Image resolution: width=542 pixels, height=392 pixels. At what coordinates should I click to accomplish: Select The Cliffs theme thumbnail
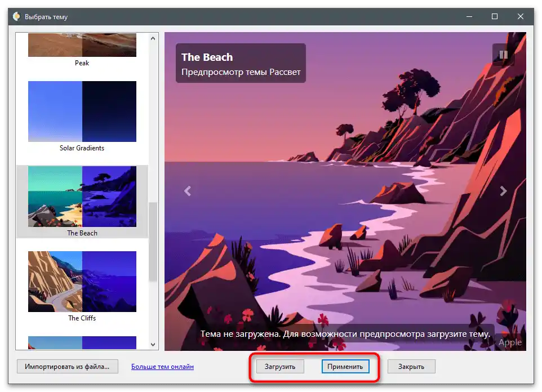(82, 282)
